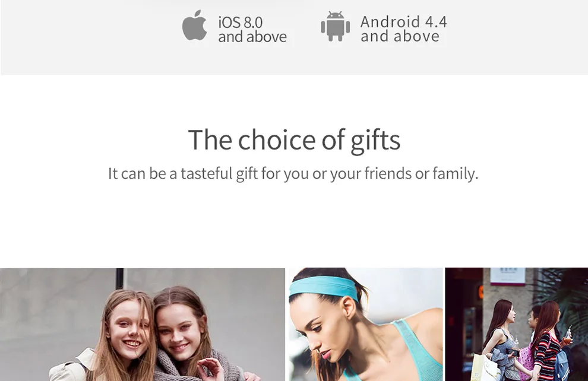Viewport: 588px width, 381px height.
Task: Select the 'Android 4.4 and above' label
Action: pyautogui.click(x=403, y=29)
